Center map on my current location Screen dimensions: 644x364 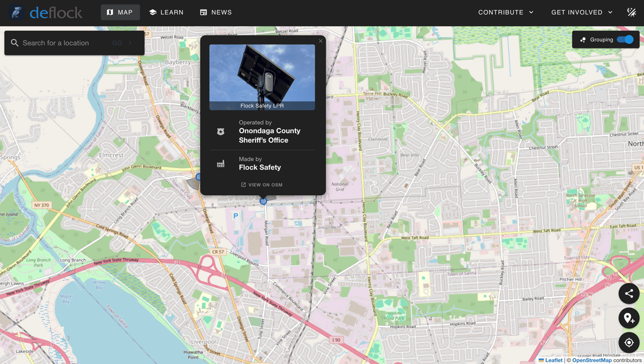629,342
